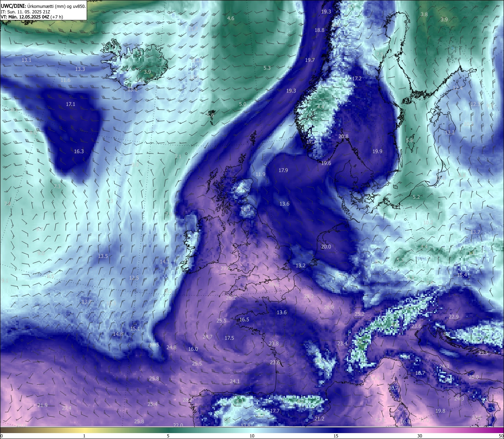Click the UWC/DINI map title text
This screenshot has height=439, width=504.
[x=43, y=6]
